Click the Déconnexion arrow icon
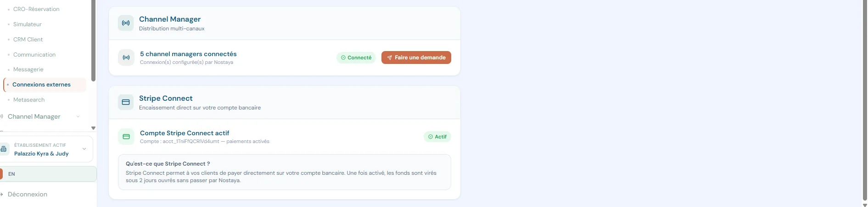The image size is (868, 207). coord(2,195)
